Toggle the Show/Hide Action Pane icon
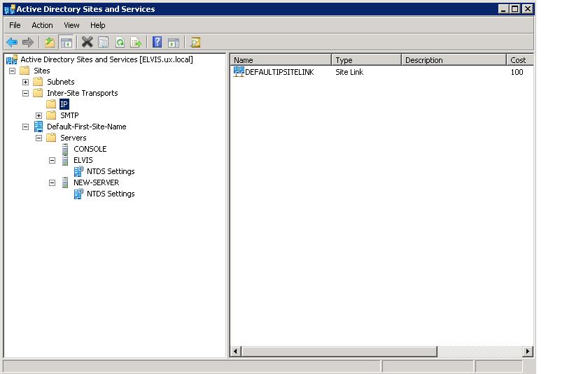Viewport: 588px width, 374px height. click(174, 43)
